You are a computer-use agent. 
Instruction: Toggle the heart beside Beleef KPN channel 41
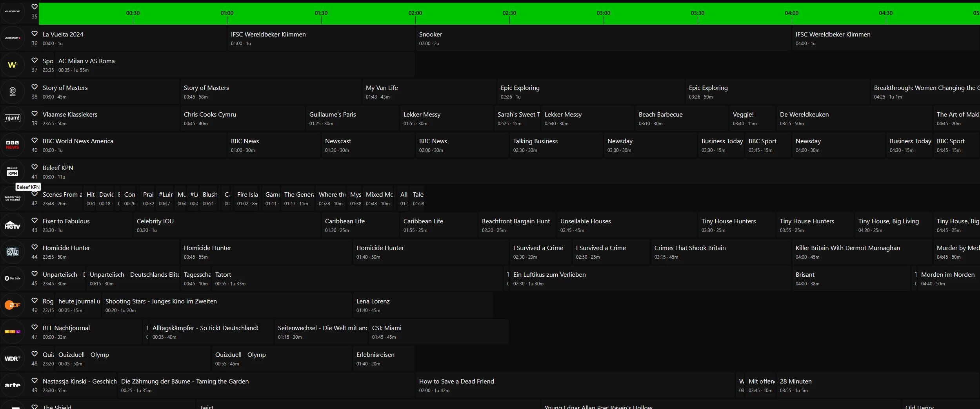35,167
